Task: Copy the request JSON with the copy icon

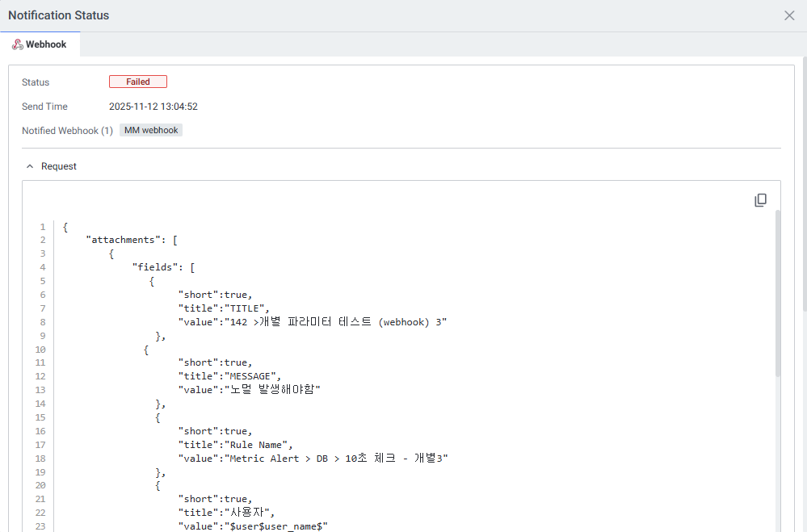Action: pos(760,200)
